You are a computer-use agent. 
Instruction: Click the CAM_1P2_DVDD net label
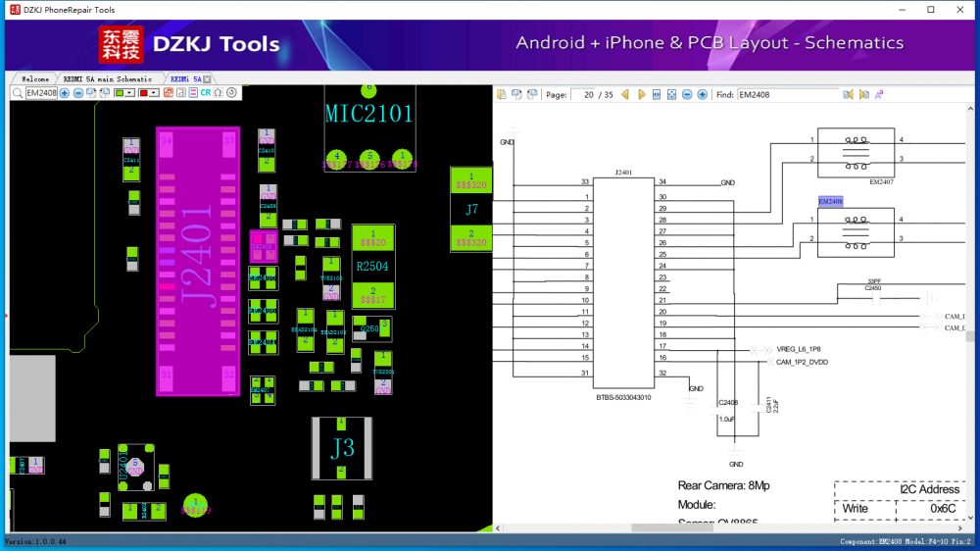[802, 362]
